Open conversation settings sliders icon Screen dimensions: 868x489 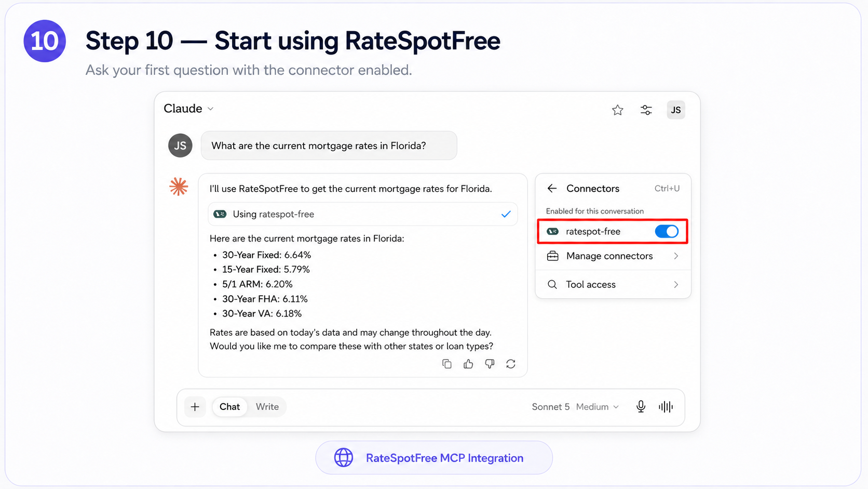point(646,110)
